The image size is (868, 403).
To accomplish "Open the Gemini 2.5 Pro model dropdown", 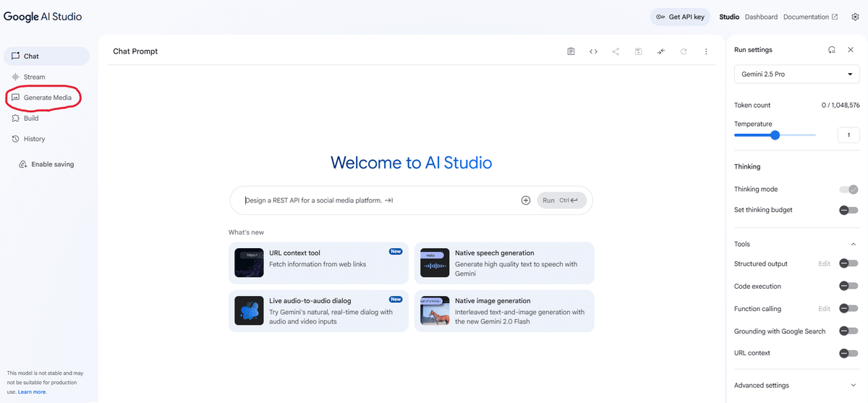I will pyautogui.click(x=796, y=74).
